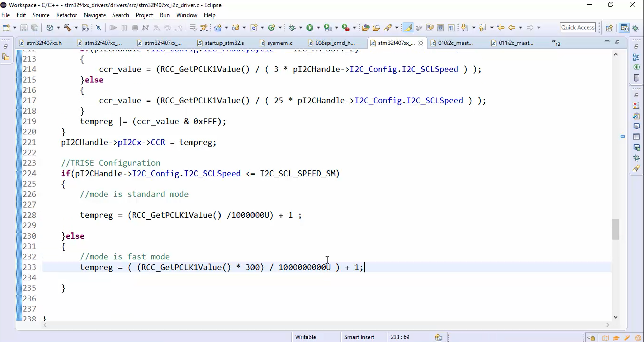
Task: Click the Build hammer icon
Action: tap(67, 28)
